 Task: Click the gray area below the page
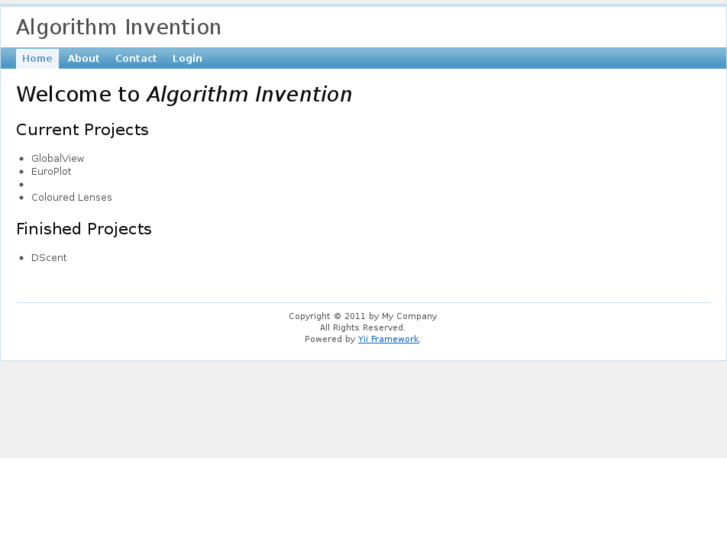[x=363, y=410]
